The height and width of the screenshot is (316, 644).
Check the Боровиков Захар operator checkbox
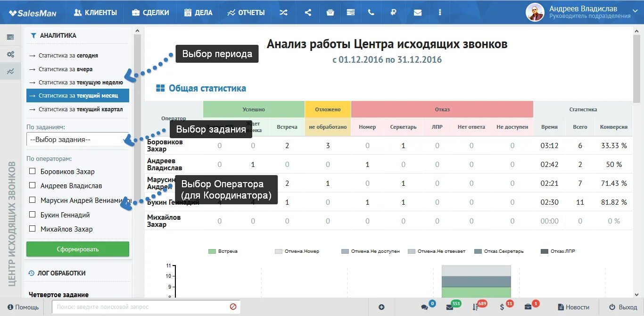[33, 171]
